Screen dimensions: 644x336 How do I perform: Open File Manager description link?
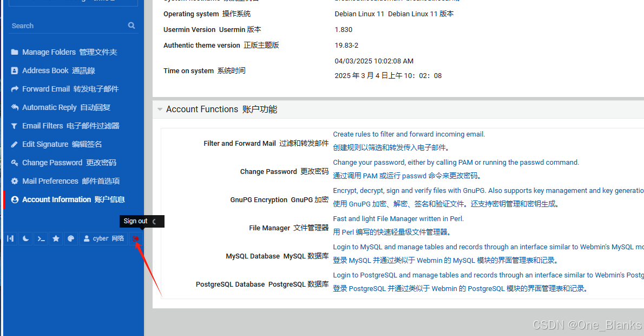398,219
